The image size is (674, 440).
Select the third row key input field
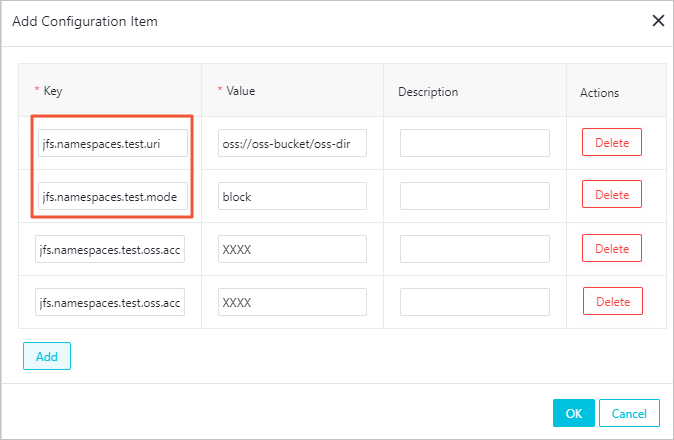click(x=109, y=249)
